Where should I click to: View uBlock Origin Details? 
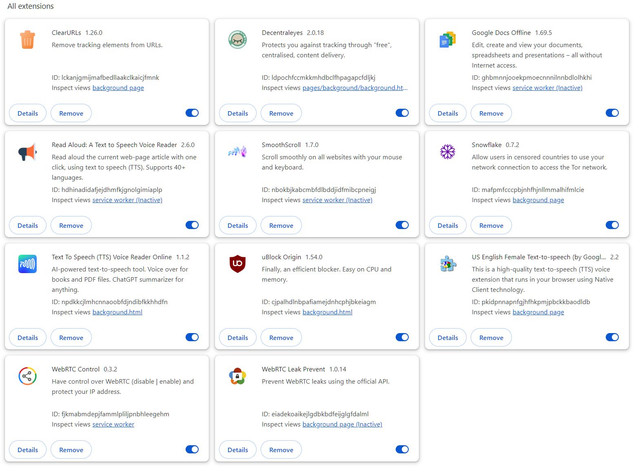point(238,338)
